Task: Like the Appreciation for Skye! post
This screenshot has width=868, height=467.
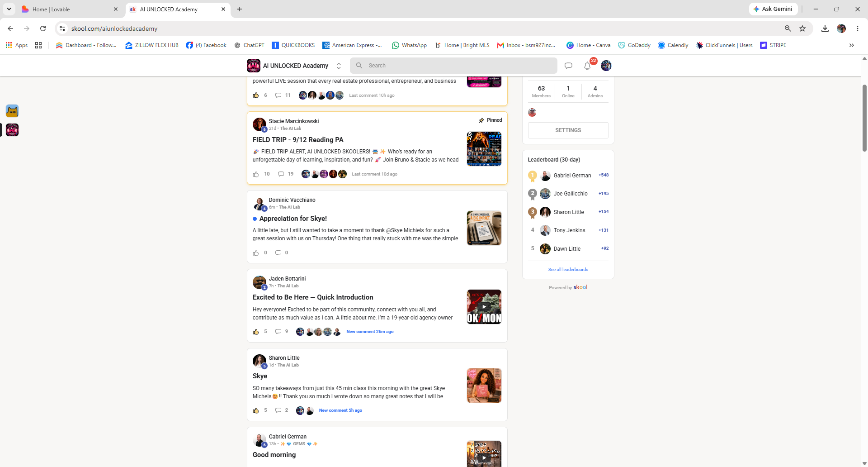Action: pyautogui.click(x=256, y=253)
